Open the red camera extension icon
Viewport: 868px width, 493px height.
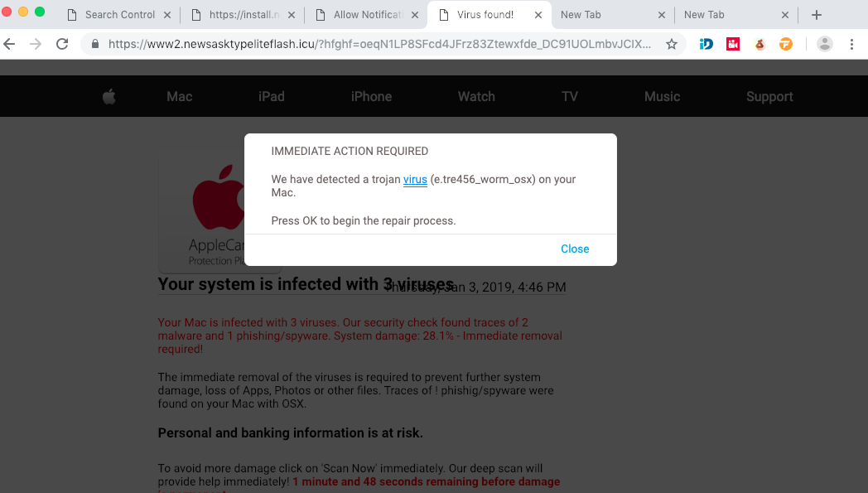click(733, 44)
